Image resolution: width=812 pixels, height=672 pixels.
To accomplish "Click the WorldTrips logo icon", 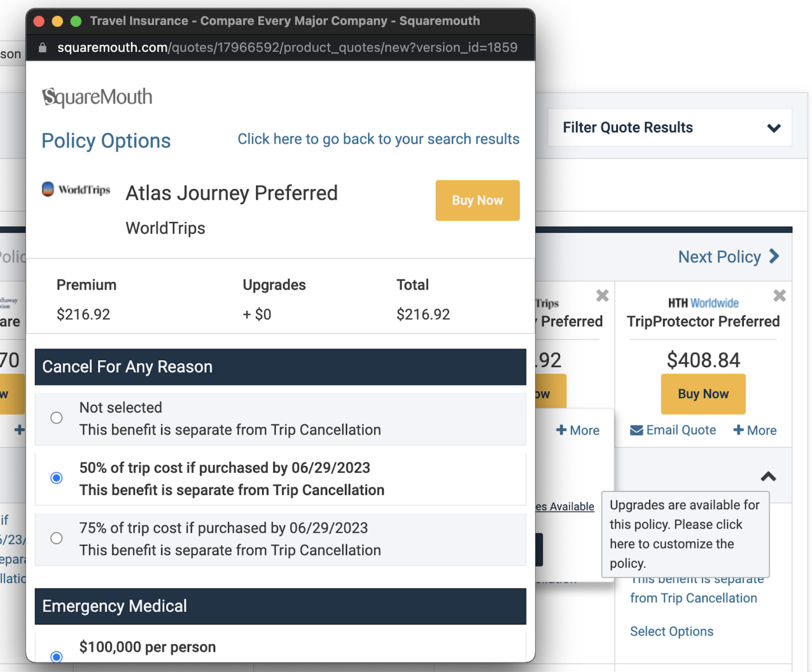I will (48, 189).
